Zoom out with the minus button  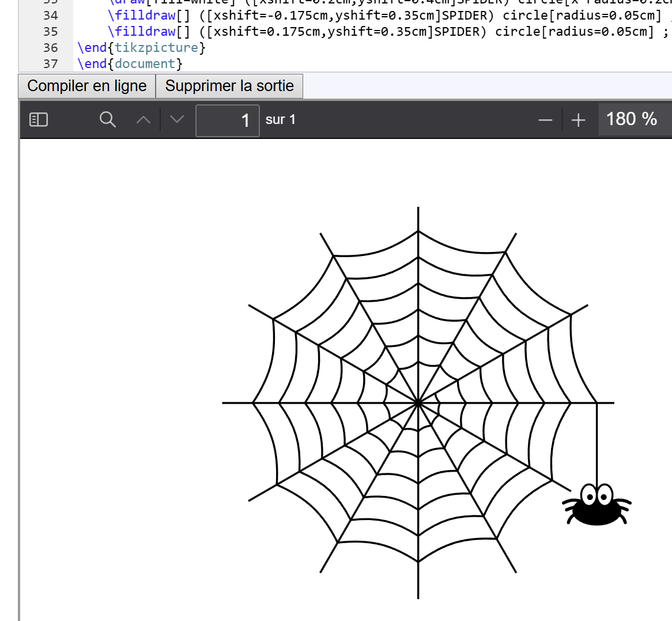point(545,120)
